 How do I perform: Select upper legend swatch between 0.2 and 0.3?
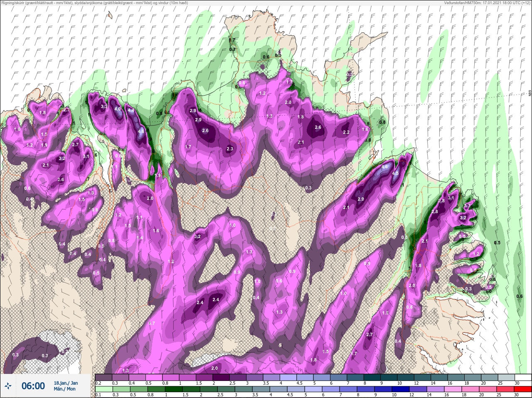[103, 377]
